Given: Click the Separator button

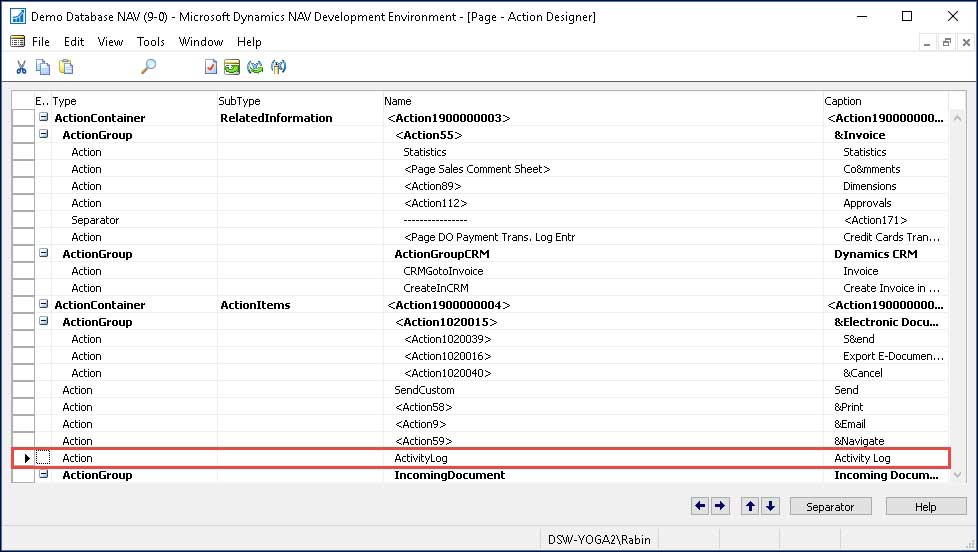Looking at the screenshot, I should [830, 506].
